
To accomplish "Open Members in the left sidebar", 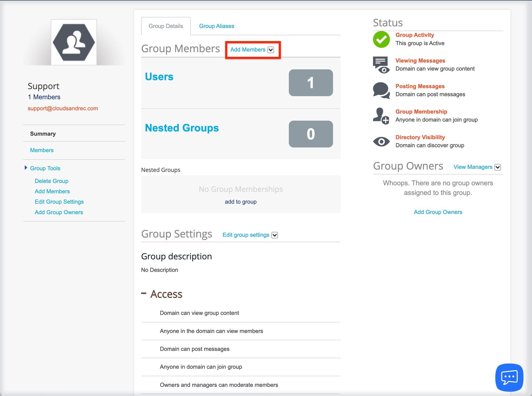I will coord(42,150).
